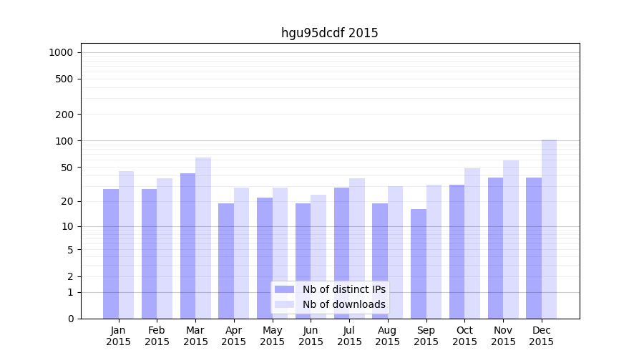Click the Nb of distinct IPs legend swatch
This screenshot has width=644, height=358.
click(x=284, y=289)
